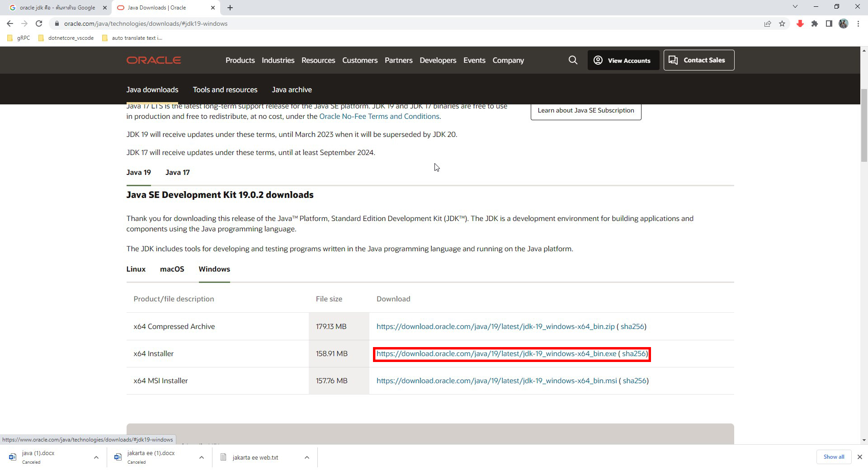The height and width of the screenshot is (470, 868).
Task: Expand options for java (1).docx download
Action: pos(96,457)
